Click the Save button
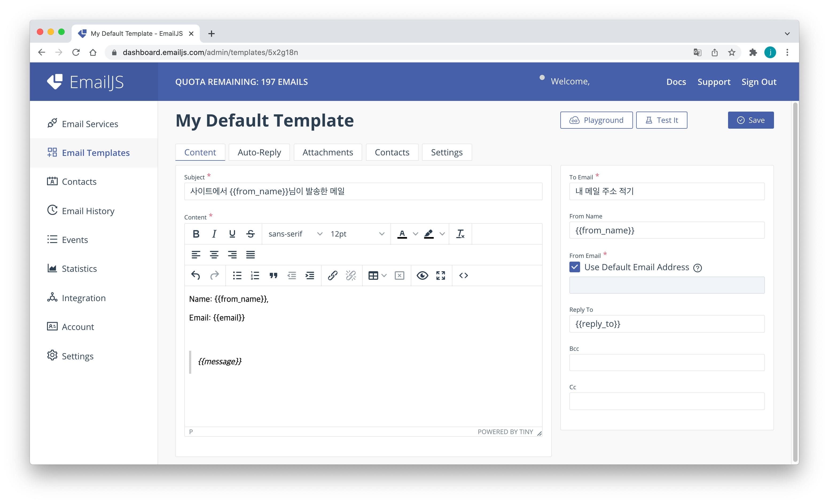 point(750,120)
